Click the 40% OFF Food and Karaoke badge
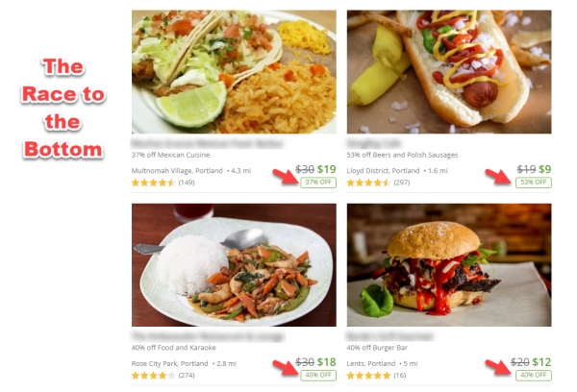 [x=318, y=376]
